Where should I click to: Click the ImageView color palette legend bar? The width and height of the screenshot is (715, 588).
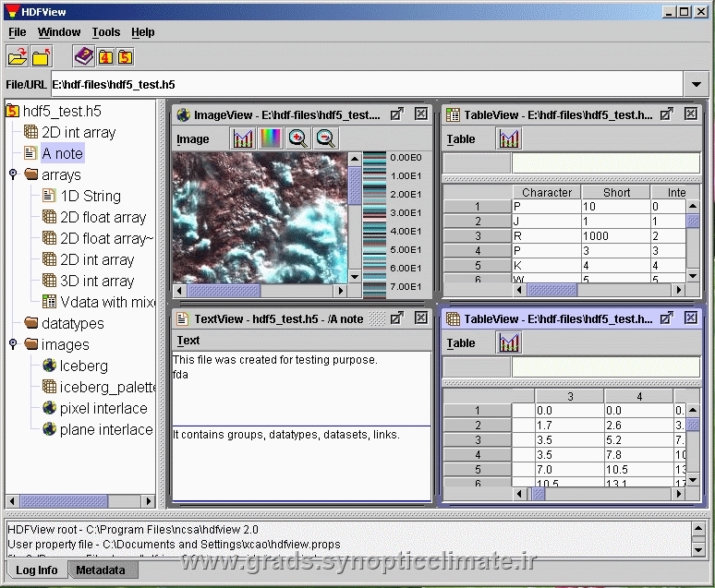coord(374,224)
